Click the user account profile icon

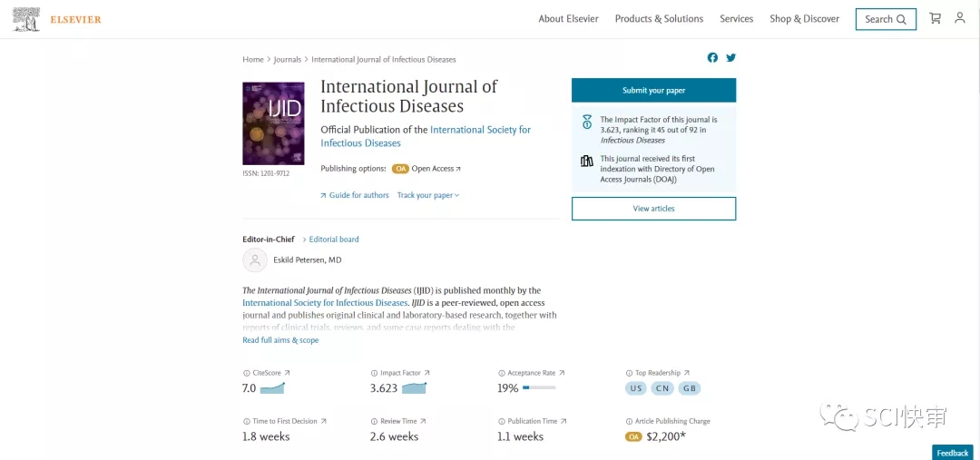tap(960, 18)
